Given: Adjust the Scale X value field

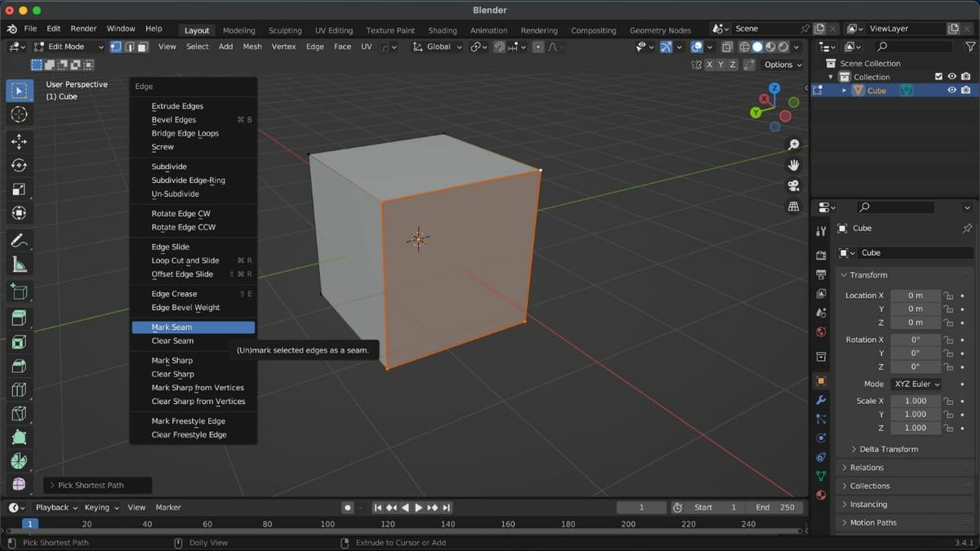Looking at the screenshot, I should tap(915, 401).
